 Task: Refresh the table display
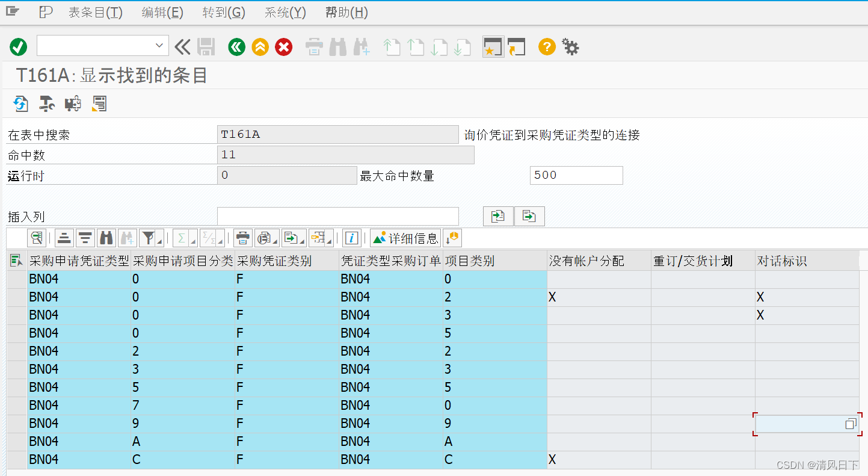20,104
